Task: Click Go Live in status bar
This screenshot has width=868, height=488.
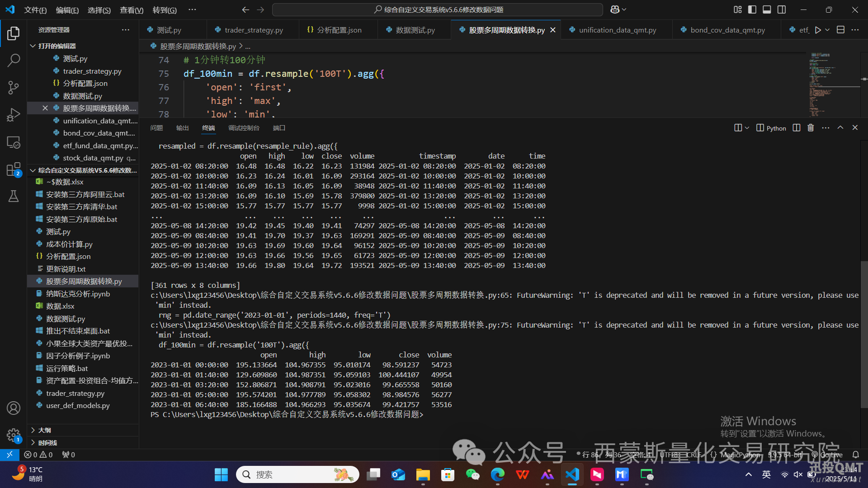Action: (x=827, y=455)
